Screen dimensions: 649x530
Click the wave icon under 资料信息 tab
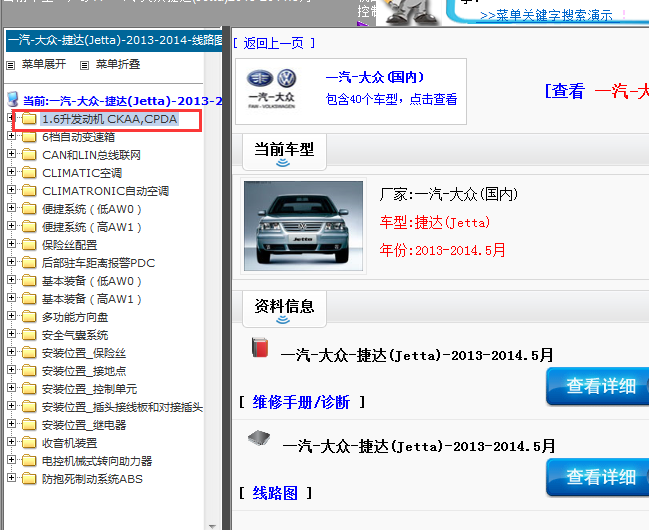pyautogui.click(x=283, y=320)
